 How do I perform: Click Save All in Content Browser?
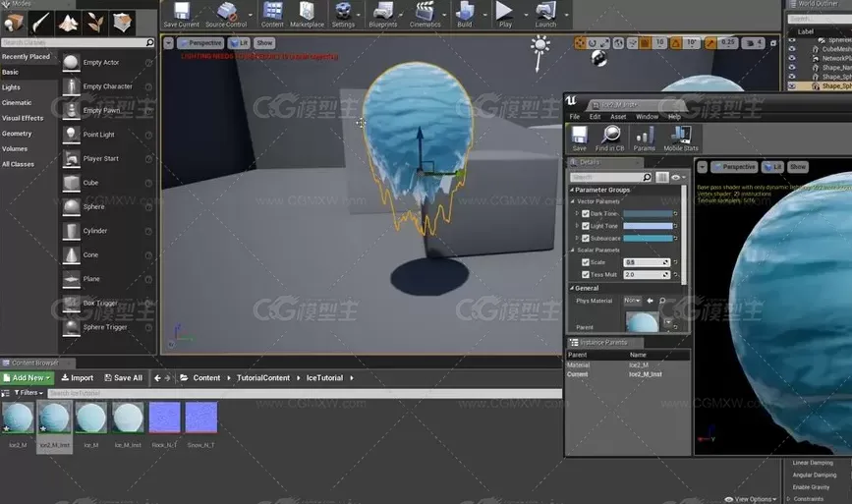click(x=124, y=378)
